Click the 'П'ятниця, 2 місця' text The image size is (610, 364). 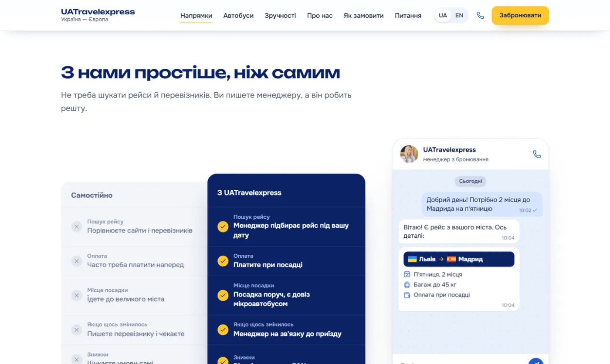pos(438,274)
